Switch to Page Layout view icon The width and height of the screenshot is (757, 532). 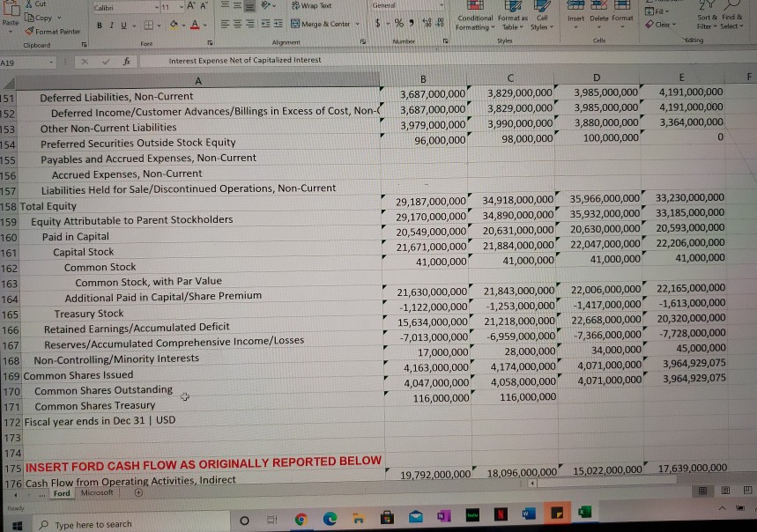(x=725, y=491)
